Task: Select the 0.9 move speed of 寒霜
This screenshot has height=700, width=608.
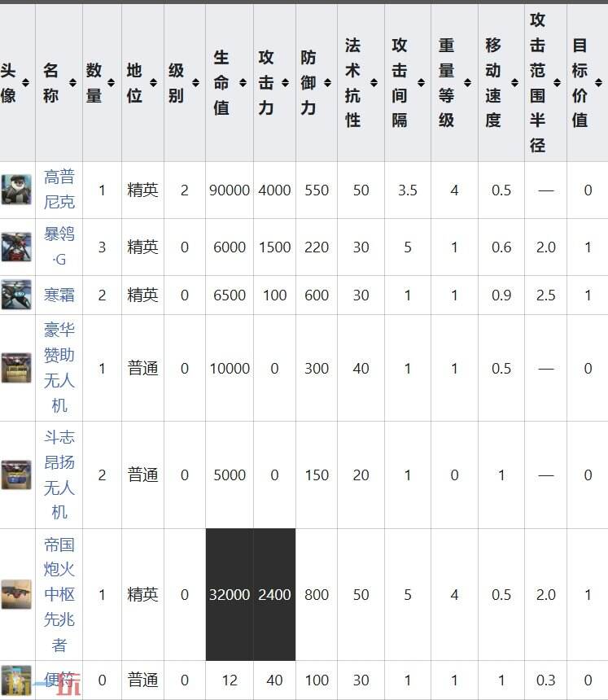Action: point(501,295)
